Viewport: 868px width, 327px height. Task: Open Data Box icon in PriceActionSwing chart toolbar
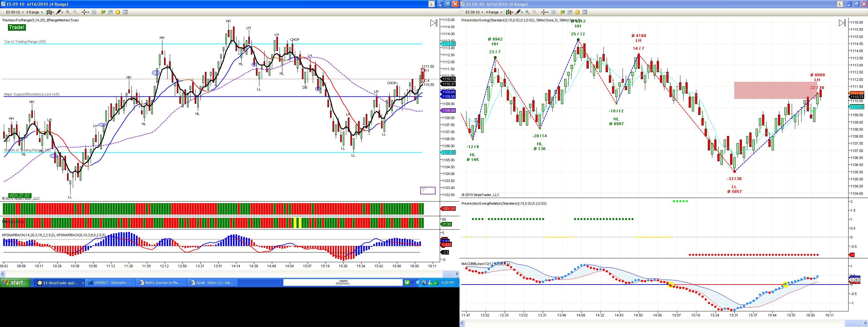pyautogui.click(x=553, y=12)
